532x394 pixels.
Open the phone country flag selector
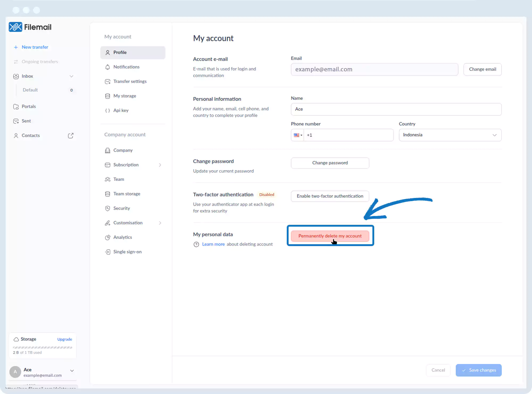(298, 135)
